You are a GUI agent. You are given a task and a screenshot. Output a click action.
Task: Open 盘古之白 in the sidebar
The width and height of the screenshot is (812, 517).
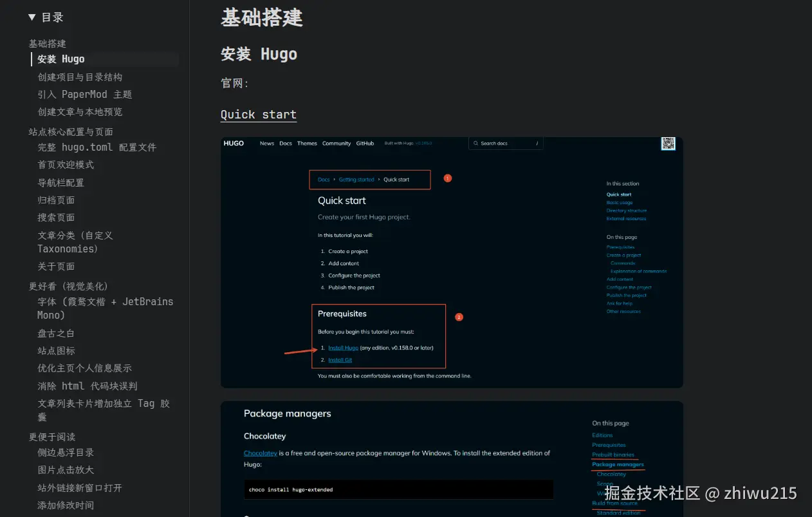click(57, 334)
